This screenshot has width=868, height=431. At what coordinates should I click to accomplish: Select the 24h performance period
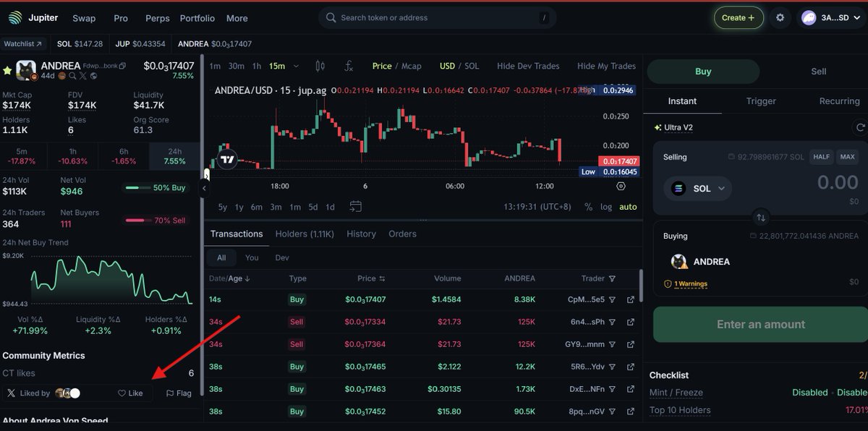coord(174,155)
